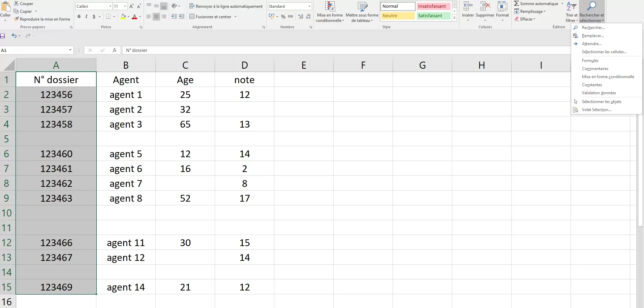Click the Copier icon
Screen dimensions: 644x308
16,11
